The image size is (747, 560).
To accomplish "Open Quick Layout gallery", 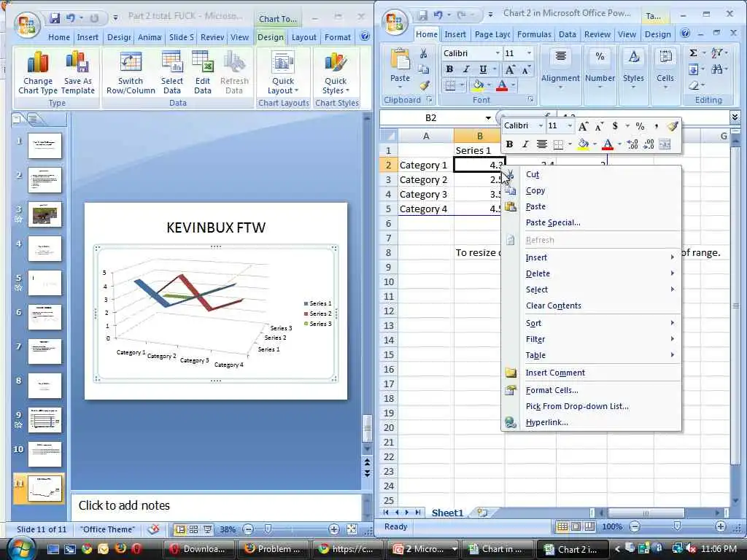I will (283, 73).
